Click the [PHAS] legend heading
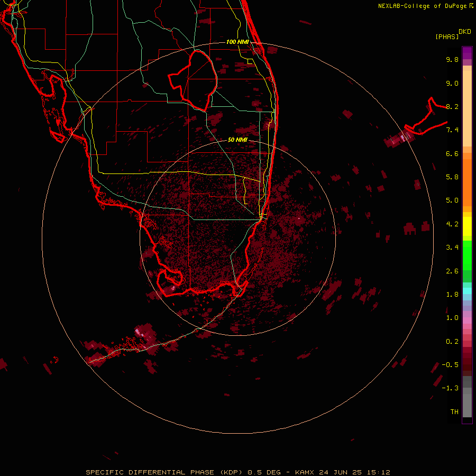 (x=447, y=36)
